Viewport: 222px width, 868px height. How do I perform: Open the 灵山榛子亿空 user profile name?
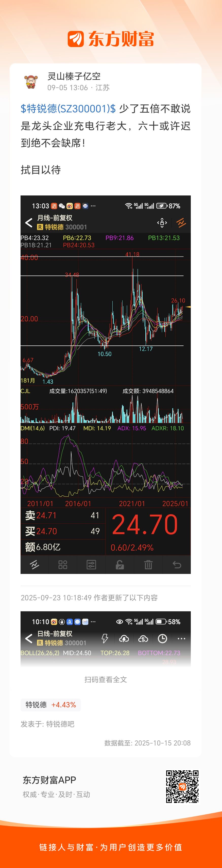click(74, 77)
